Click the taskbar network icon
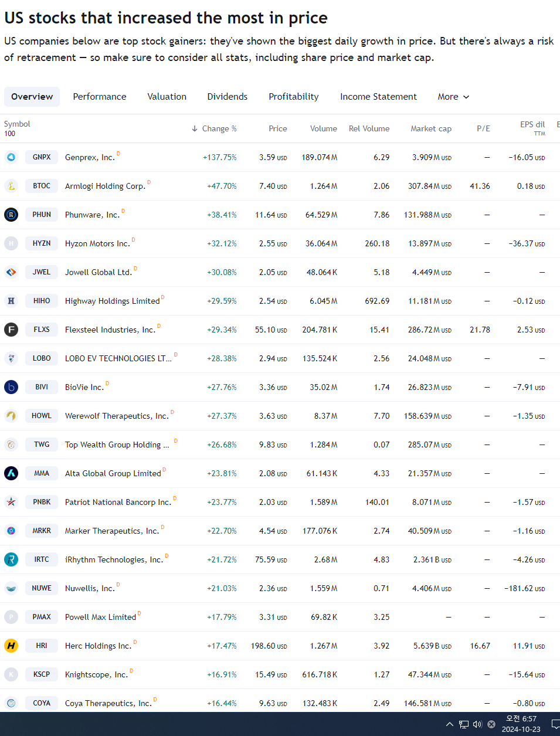560x736 pixels. (464, 724)
